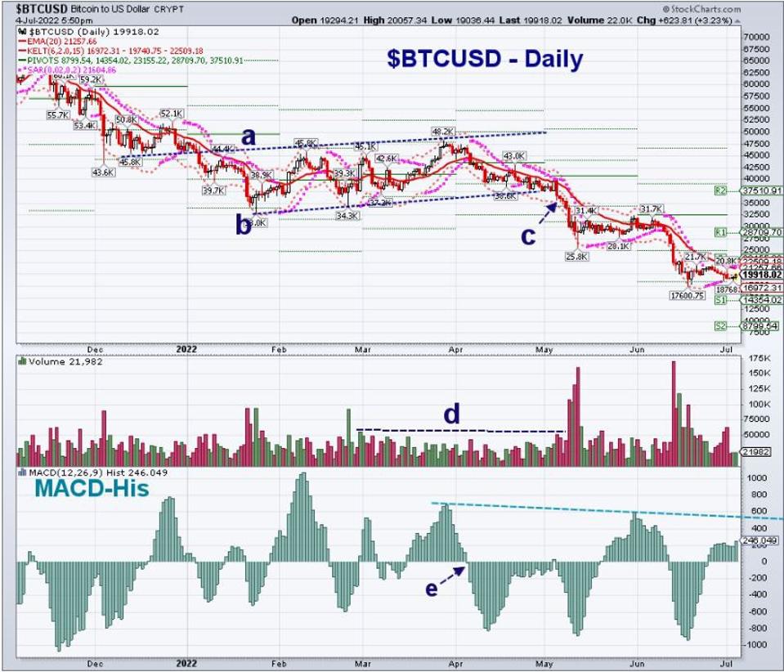Click the green PIVOTS legend marker
This screenshot has width=784, height=672.
20,61
